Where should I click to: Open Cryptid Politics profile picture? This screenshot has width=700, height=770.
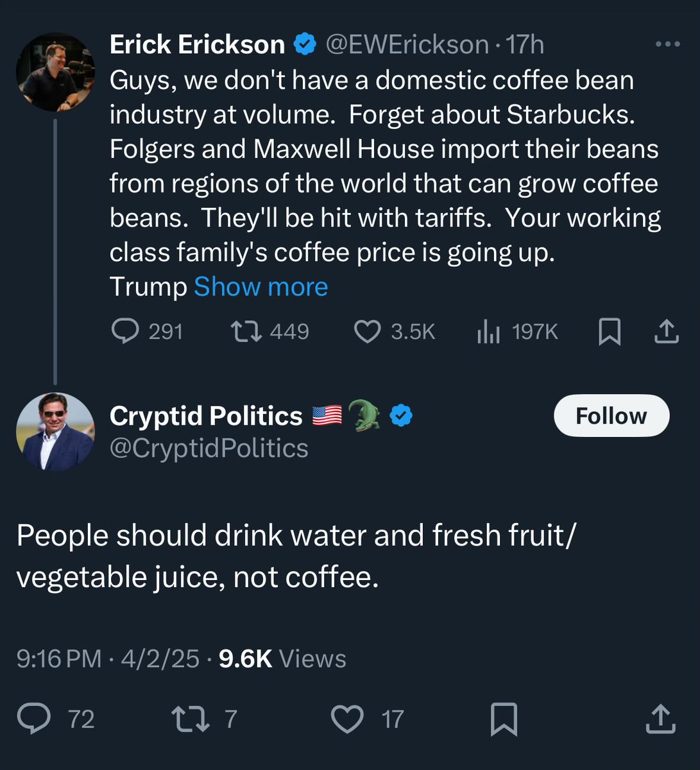pyautogui.click(x=55, y=431)
